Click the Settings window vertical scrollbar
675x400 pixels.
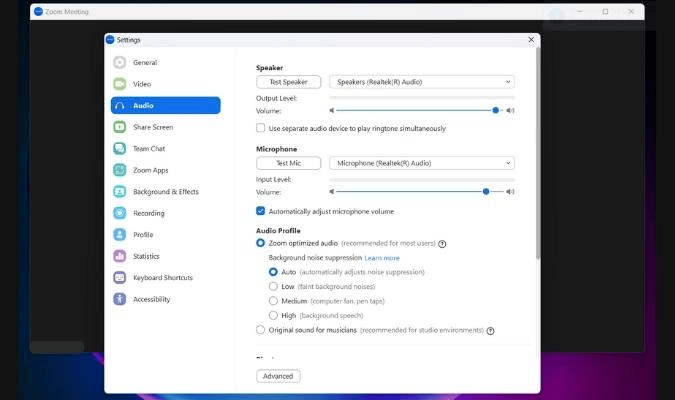click(538, 154)
